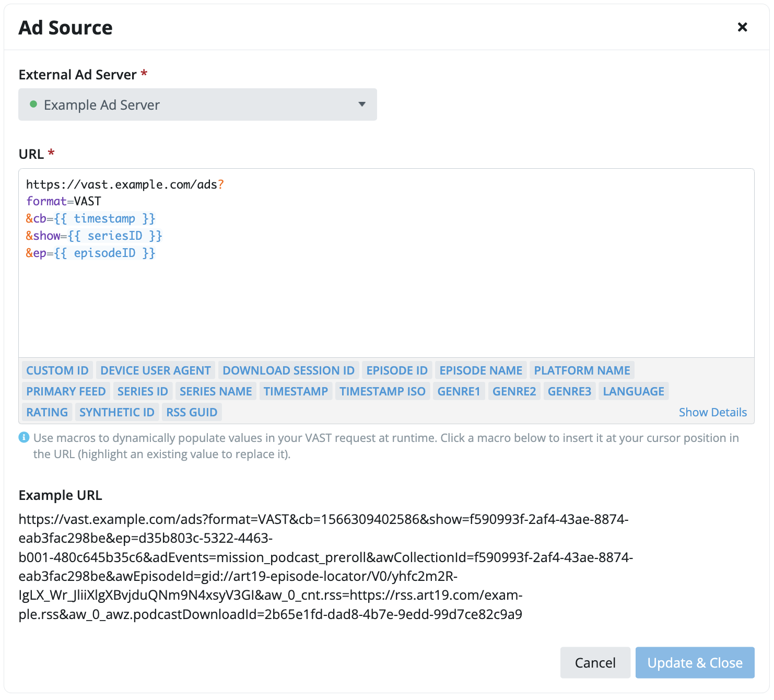Click the https://vast.example.com/ads? line

(125, 184)
